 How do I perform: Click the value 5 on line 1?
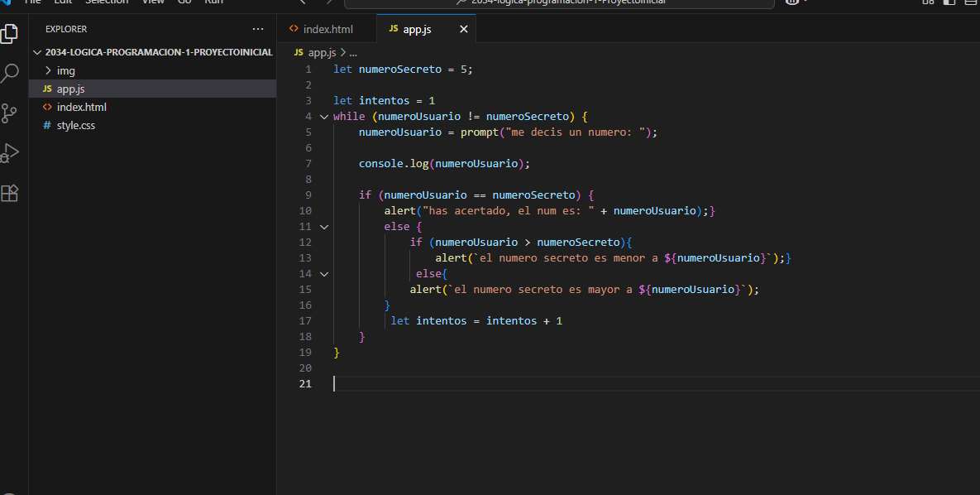pos(464,70)
